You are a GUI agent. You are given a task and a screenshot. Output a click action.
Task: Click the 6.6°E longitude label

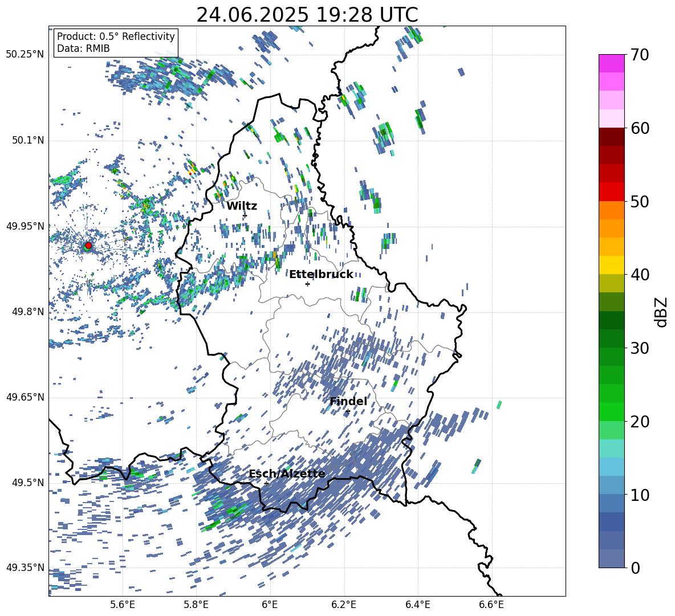point(491,605)
